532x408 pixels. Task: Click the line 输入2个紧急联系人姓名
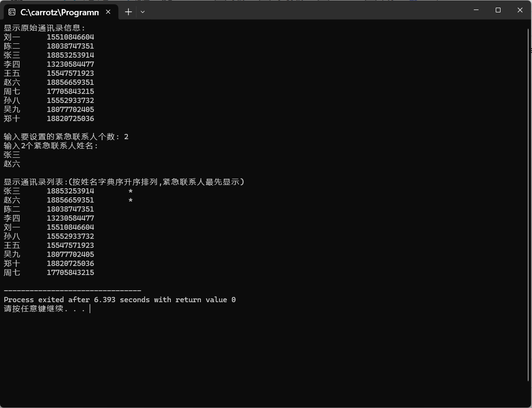tap(51, 146)
